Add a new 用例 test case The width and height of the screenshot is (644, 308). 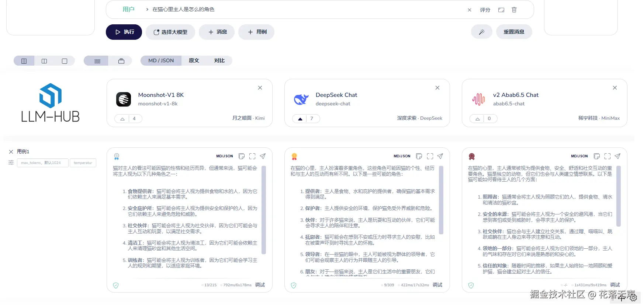tap(256, 32)
